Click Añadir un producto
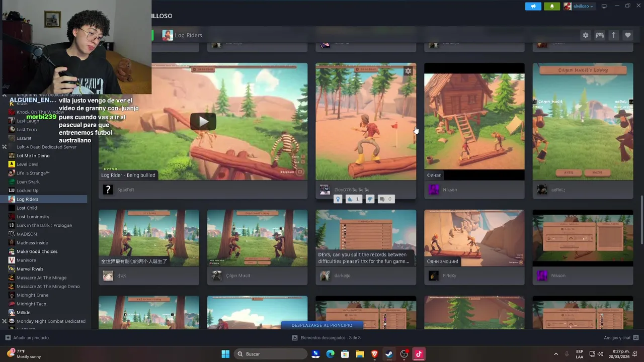The height and width of the screenshot is (362, 644). [x=27, y=338]
